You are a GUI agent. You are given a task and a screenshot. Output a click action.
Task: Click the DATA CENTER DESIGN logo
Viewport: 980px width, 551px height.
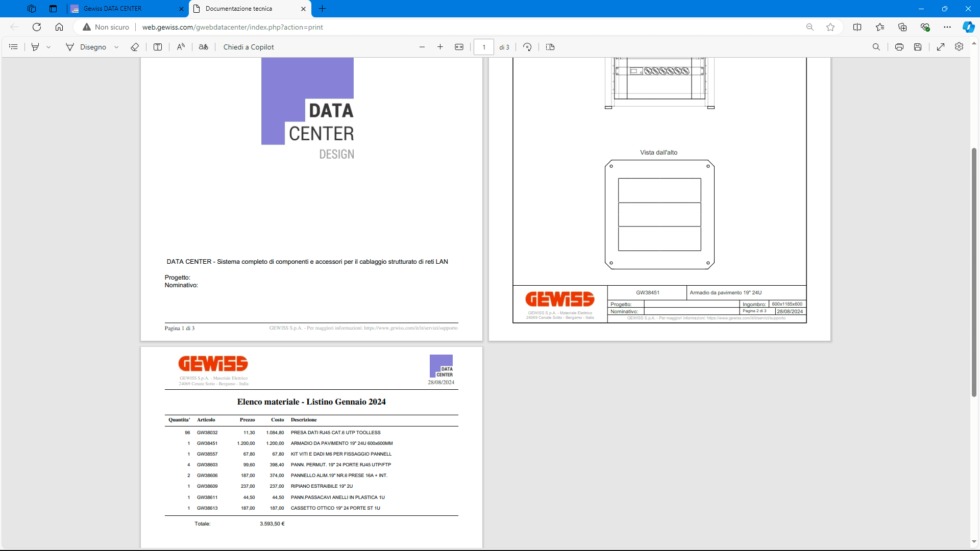pyautogui.click(x=308, y=109)
